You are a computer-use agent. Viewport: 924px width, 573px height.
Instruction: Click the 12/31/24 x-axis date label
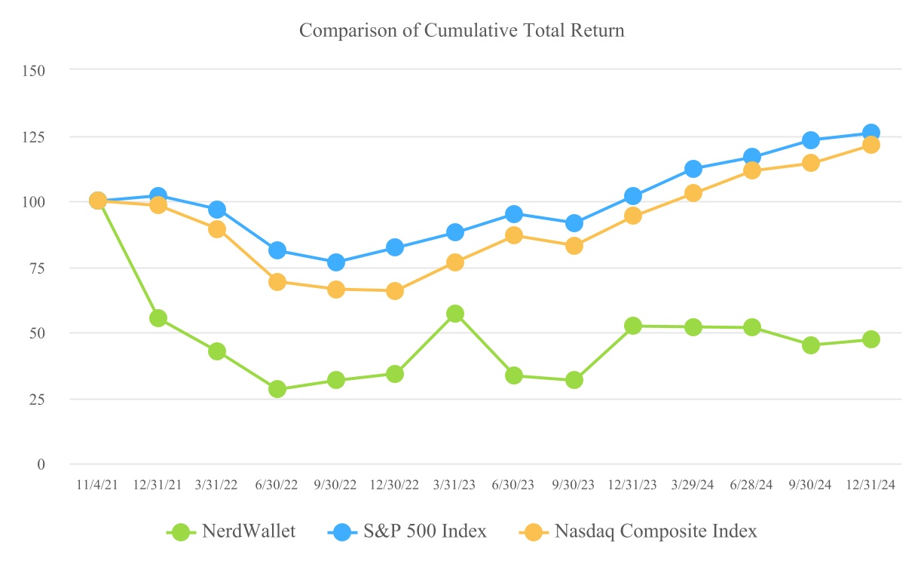pyautogui.click(x=870, y=486)
